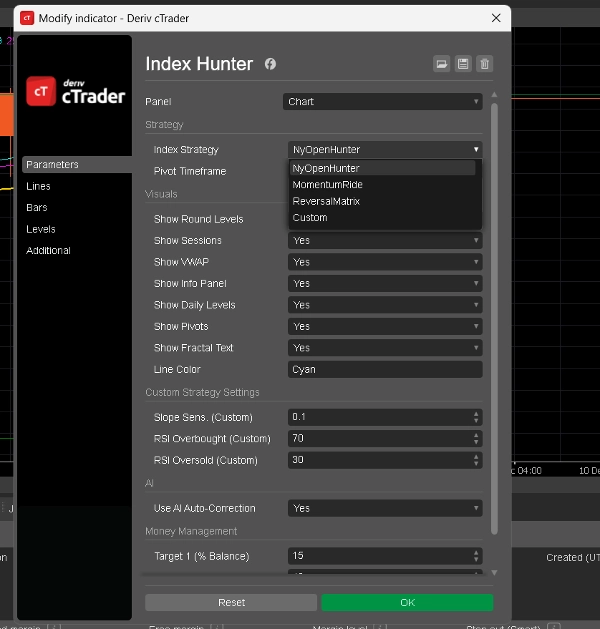Click the scrollbar up arrow in parameters list
Screen dimensions: 600x629
495,95
